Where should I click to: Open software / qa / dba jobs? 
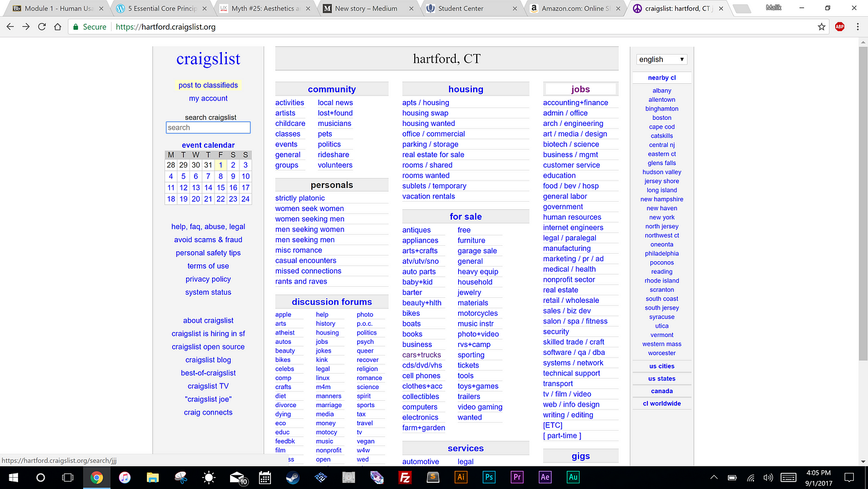[573, 352]
